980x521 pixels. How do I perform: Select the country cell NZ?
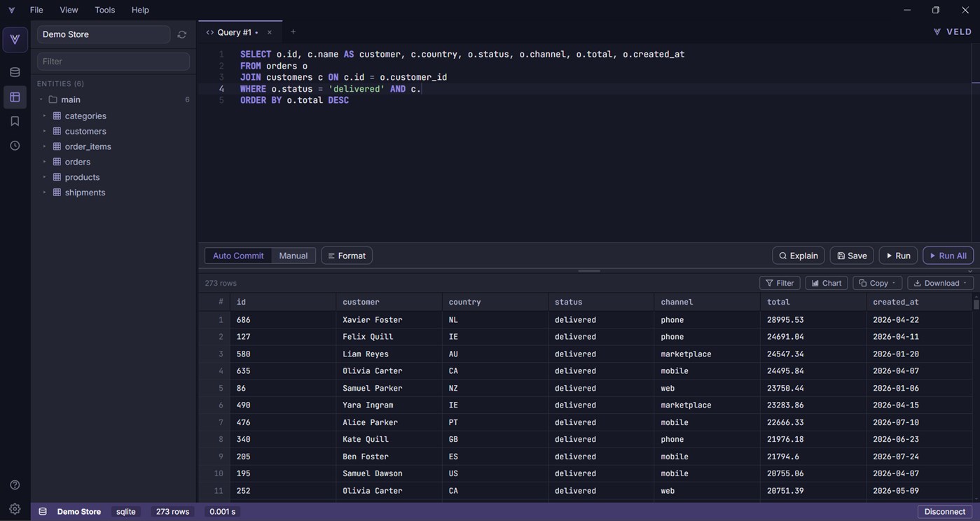click(495, 388)
